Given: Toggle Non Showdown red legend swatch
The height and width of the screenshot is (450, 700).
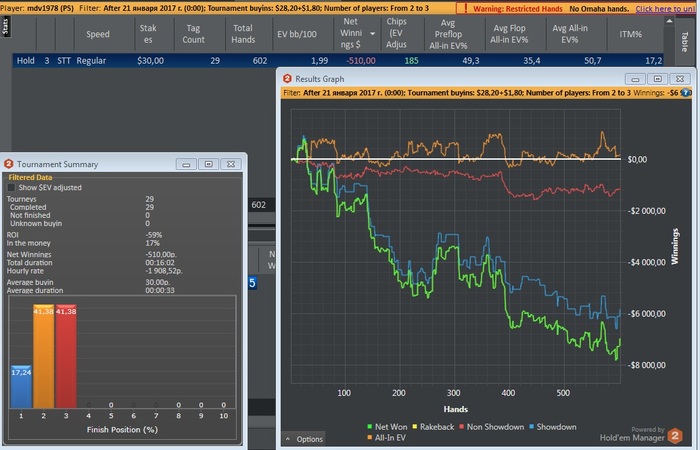Looking at the screenshot, I should click(x=462, y=427).
